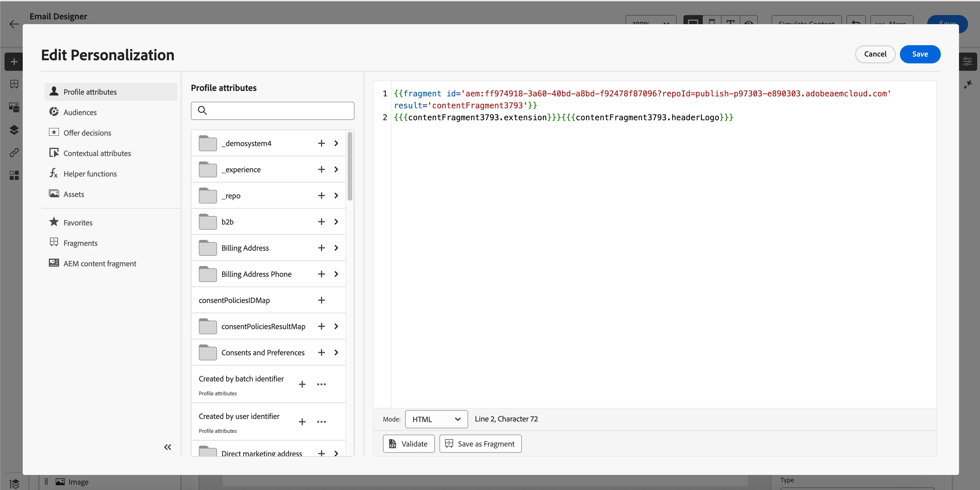Open the Mode HTML dropdown
This screenshot has width=980, height=490.
[436, 419]
